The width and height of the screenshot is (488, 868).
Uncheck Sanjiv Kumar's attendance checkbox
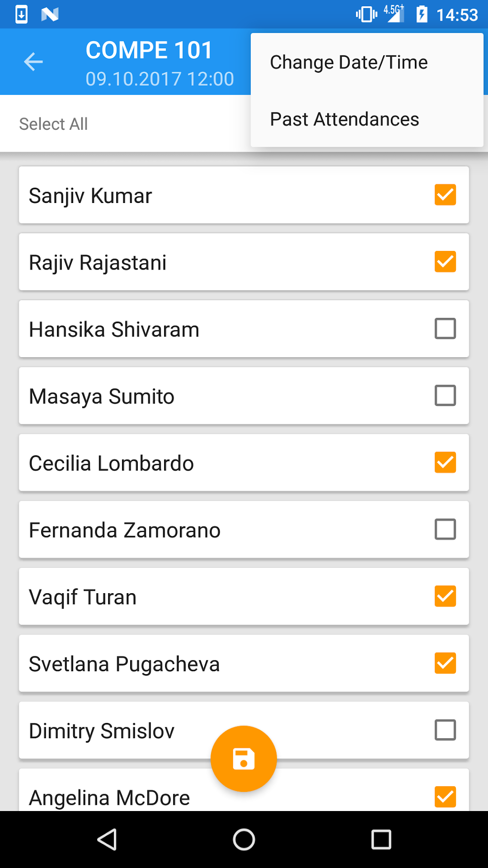(445, 195)
